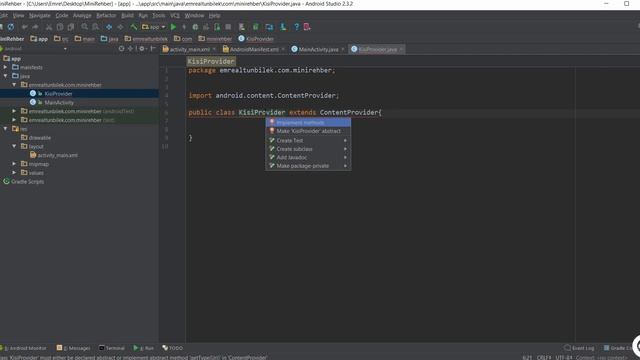Open the Navigate menu
This screenshot has height=360, width=640.
point(39,16)
